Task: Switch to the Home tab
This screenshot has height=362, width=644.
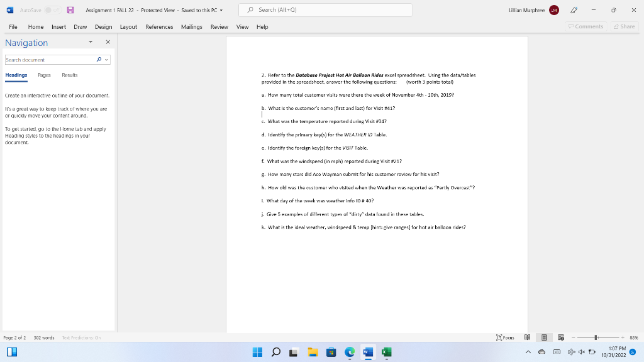Action: click(x=36, y=26)
